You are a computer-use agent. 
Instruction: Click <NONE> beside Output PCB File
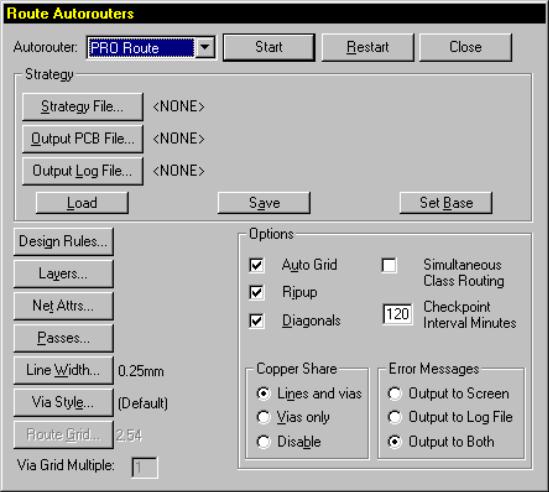(x=179, y=139)
